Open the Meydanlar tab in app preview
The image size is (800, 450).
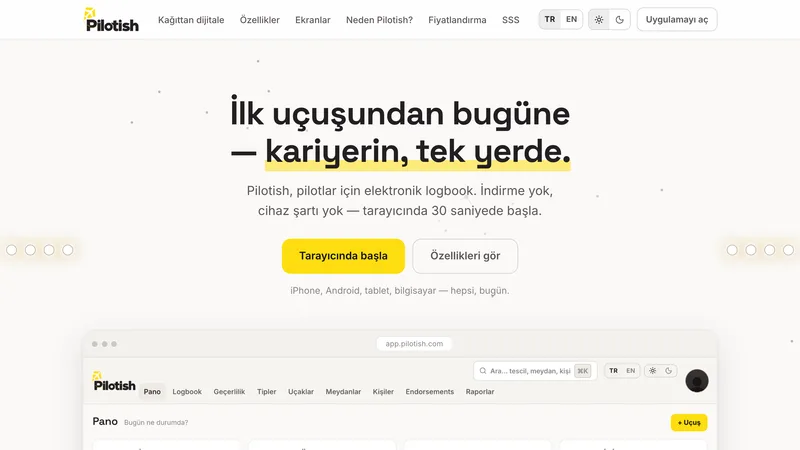click(x=343, y=392)
